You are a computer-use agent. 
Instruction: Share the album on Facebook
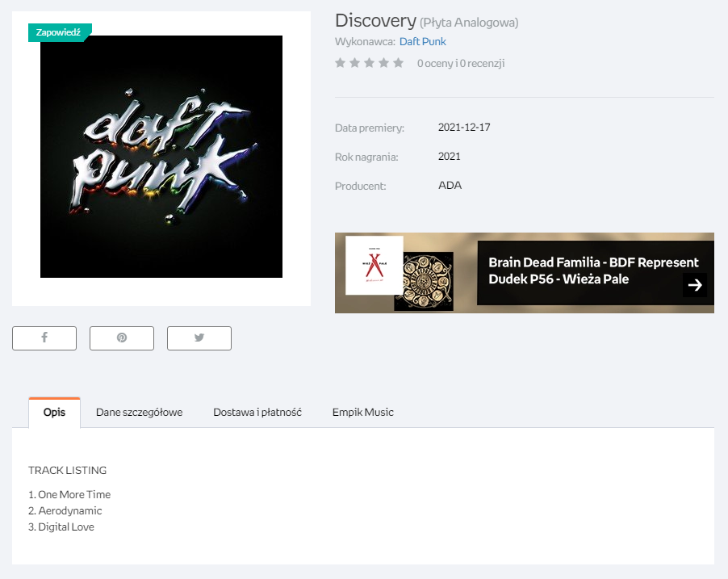44,338
